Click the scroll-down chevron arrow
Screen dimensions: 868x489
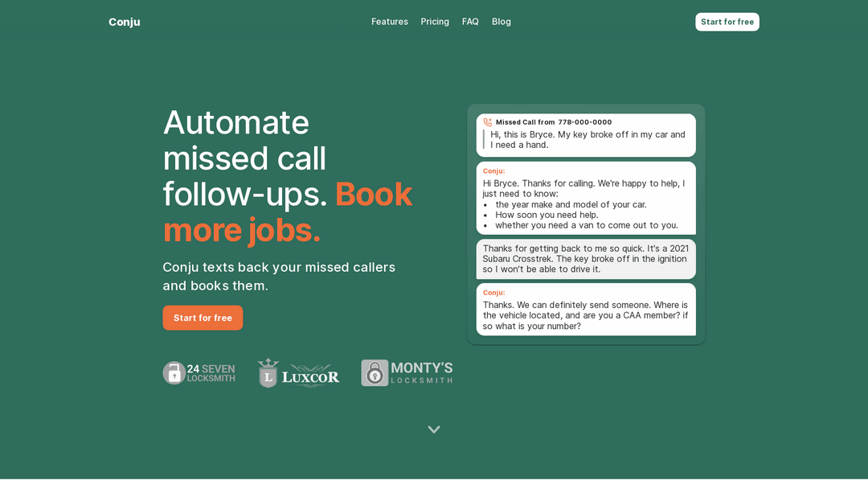(x=434, y=429)
